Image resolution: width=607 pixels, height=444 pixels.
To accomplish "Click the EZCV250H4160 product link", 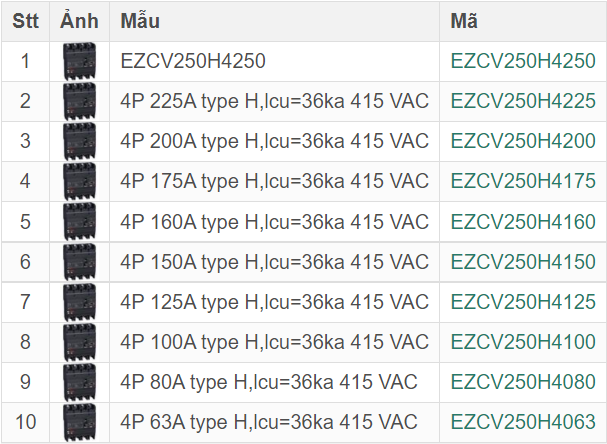I will (523, 222).
